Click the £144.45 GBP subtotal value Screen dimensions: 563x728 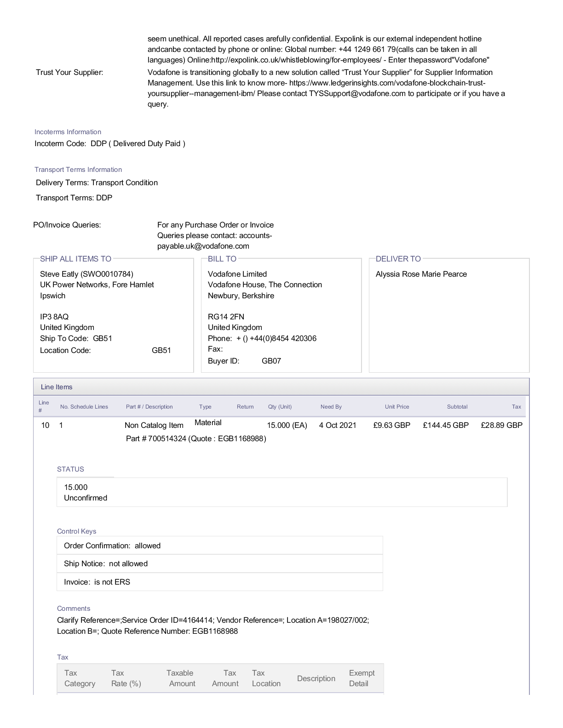[x=445, y=426]
